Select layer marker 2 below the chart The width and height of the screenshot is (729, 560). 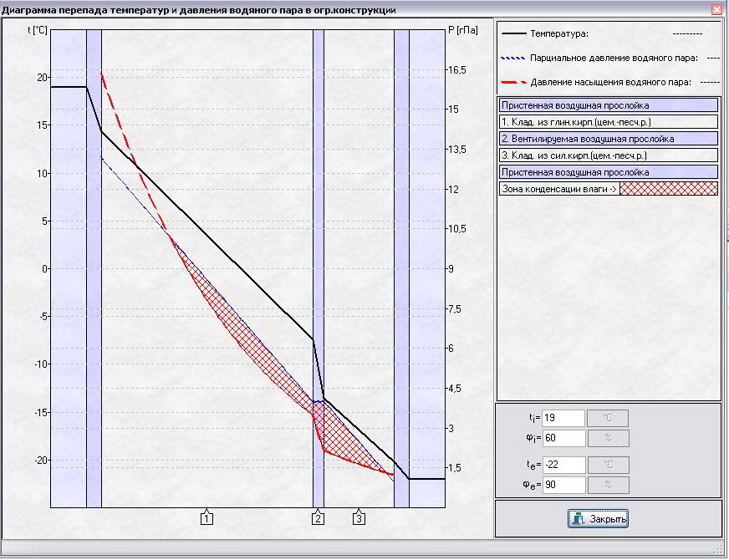point(318,517)
